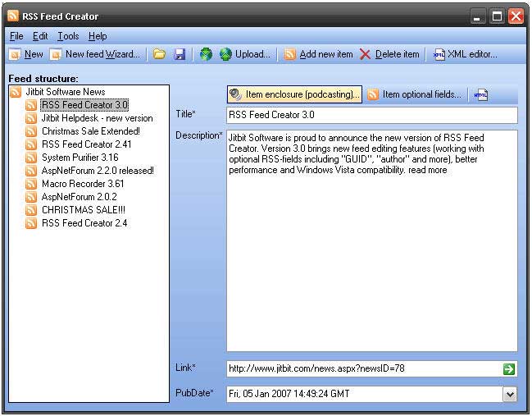
Task: Click the feed icon beside RSS Feed Creator 3.0
Action: point(31,105)
